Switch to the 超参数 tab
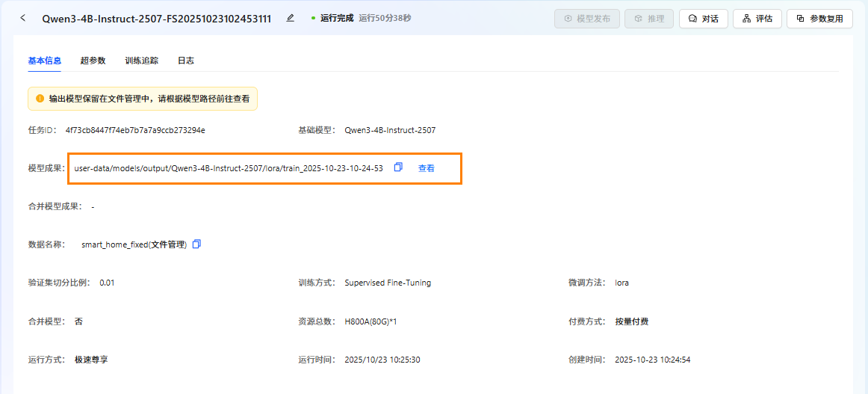868x394 pixels. click(x=93, y=61)
